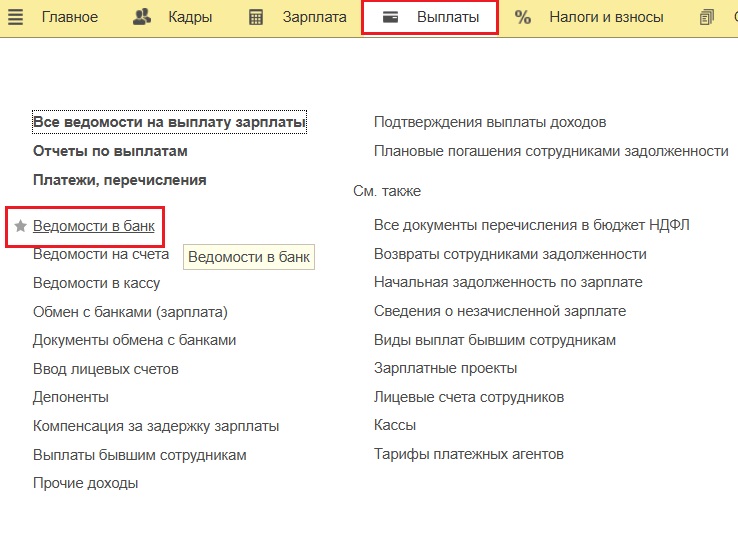Open Возвраты сотрудниками задолженности
This screenshot has width=738, height=538.
tap(510, 254)
